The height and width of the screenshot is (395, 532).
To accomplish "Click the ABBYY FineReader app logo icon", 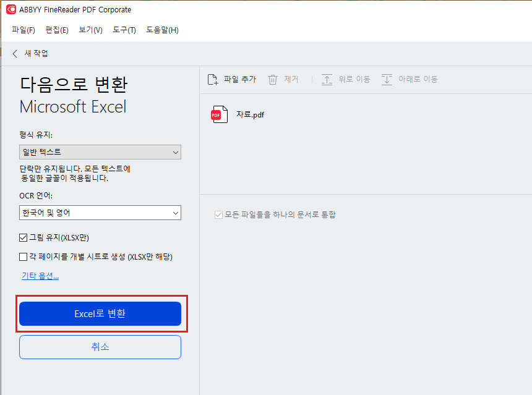I will [x=11, y=9].
